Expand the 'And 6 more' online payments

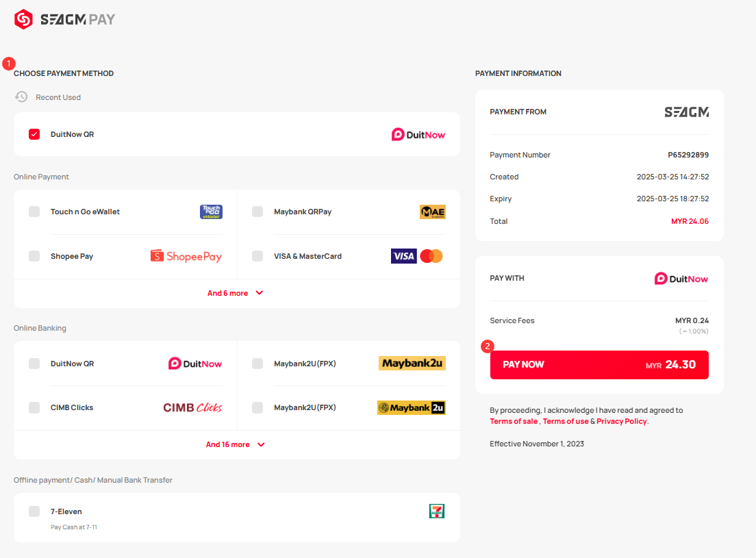pos(236,293)
